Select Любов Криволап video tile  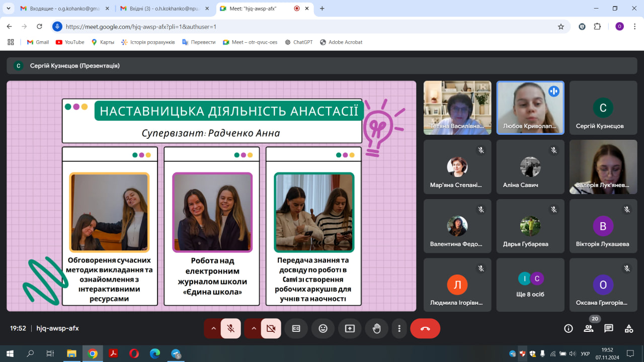pyautogui.click(x=530, y=108)
